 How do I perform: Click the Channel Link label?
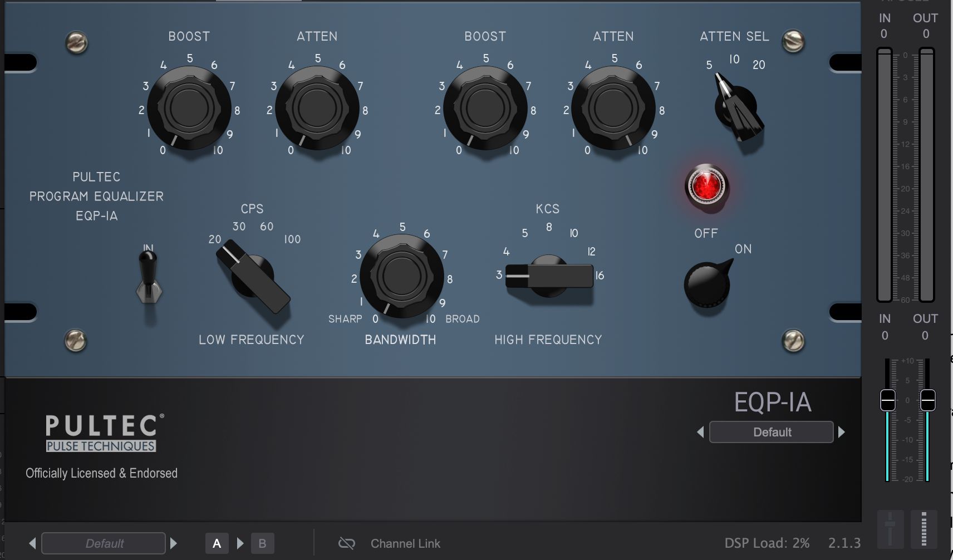pos(405,544)
